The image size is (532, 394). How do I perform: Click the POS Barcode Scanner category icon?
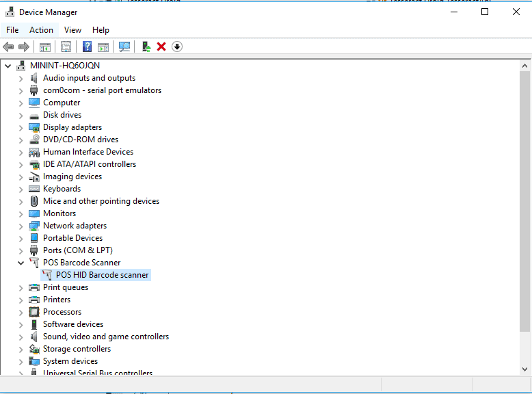pyautogui.click(x=34, y=263)
